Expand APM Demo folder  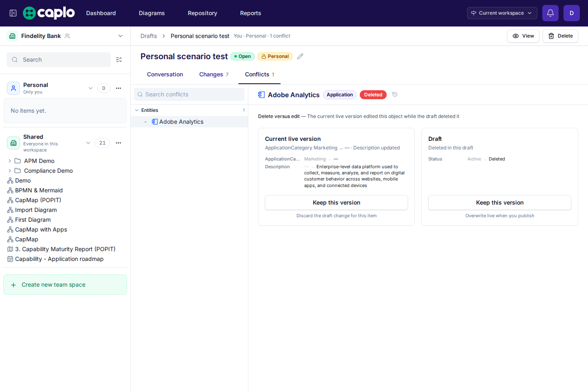10,161
